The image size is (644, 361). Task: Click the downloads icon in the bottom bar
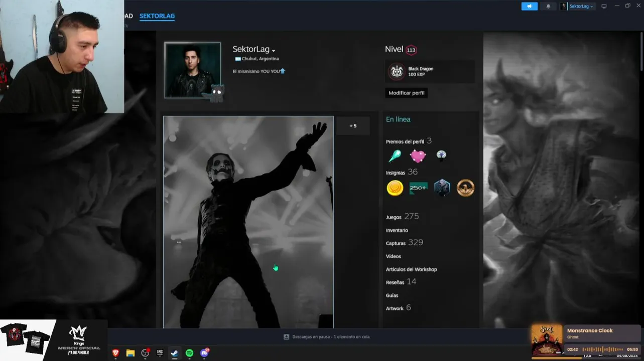point(286,337)
